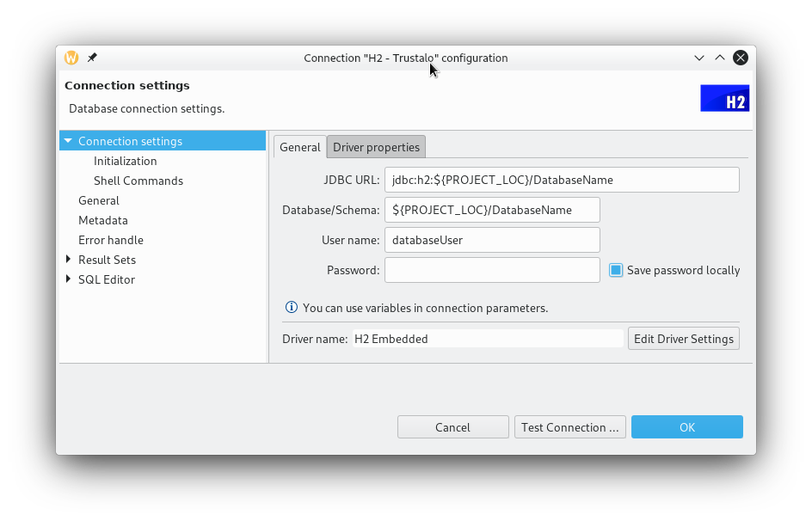Select the Shell Commands tree item
The height and width of the screenshot is (521, 812).
(x=138, y=181)
